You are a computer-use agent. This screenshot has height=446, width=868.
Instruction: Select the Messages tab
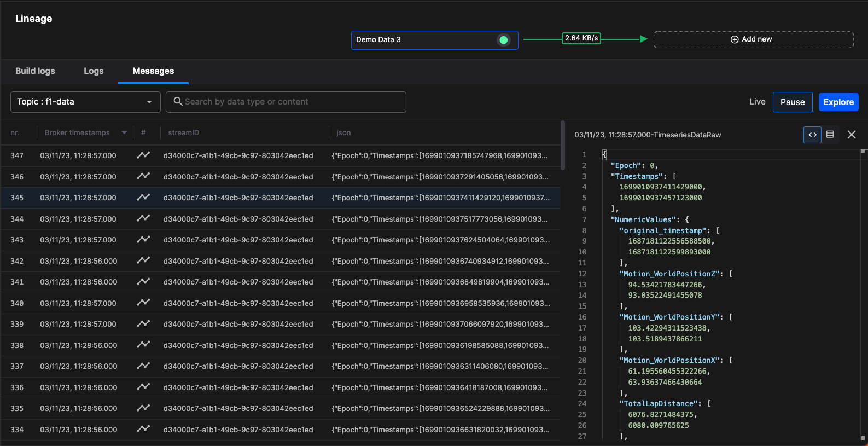pyautogui.click(x=153, y=71)
